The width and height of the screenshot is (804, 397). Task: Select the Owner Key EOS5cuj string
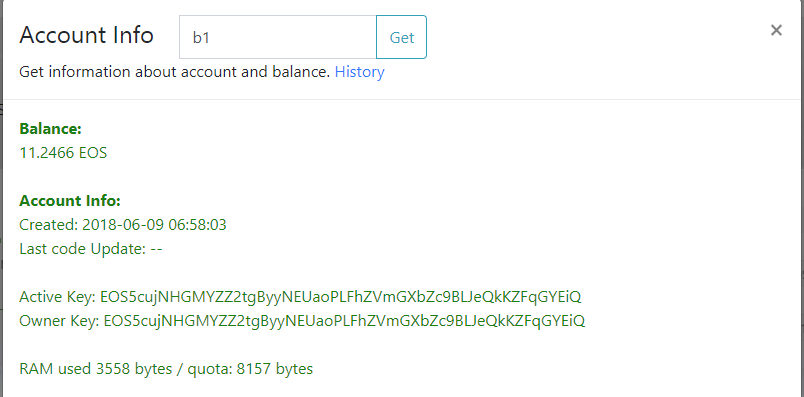(344, 321)
